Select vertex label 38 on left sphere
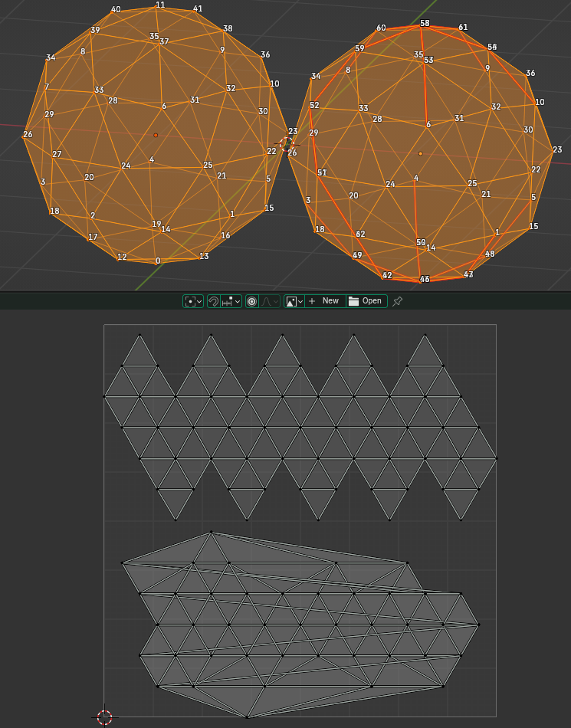 pyautogui.click(x=228, y=28)
